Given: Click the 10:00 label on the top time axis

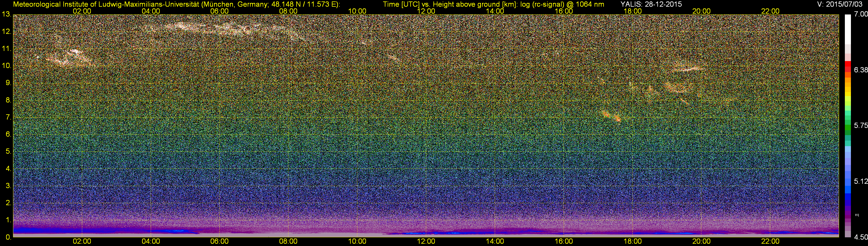Looking at the screenshot, I should coord(357,11).
